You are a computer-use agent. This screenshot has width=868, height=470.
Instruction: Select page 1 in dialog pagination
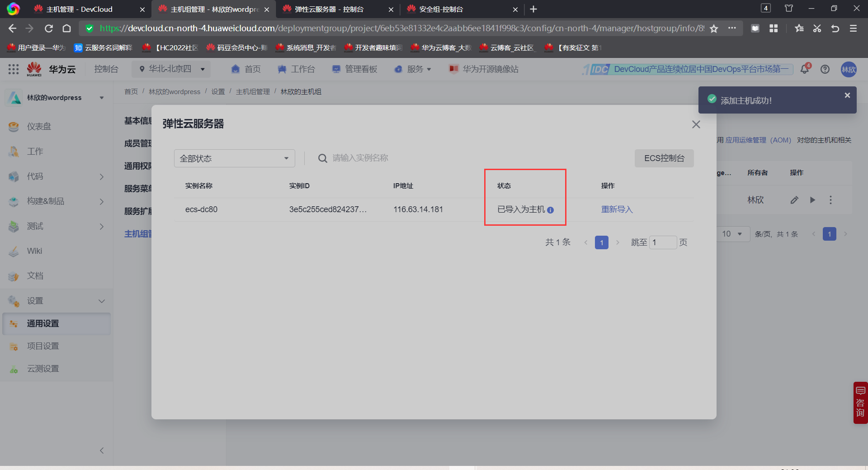click(602, 242)
